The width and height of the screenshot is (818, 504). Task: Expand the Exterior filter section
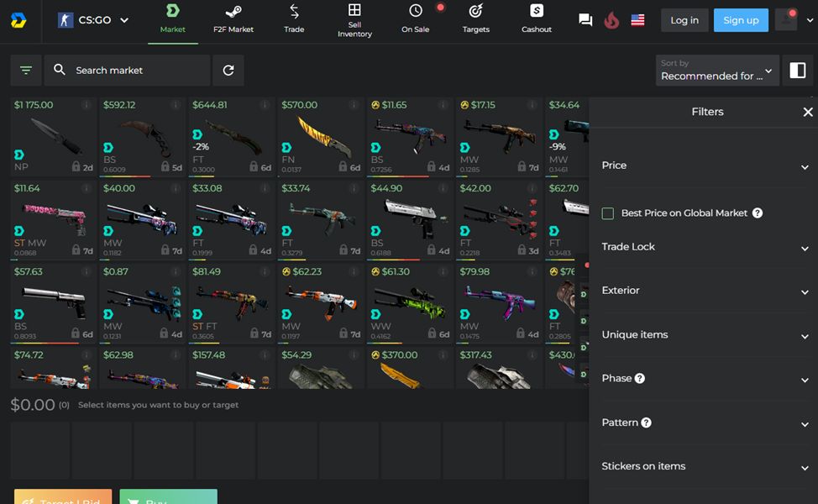click(x=705, y=290)
